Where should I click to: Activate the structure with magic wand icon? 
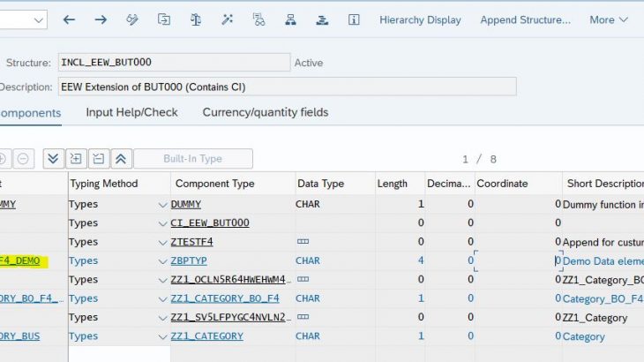point(227,19)
